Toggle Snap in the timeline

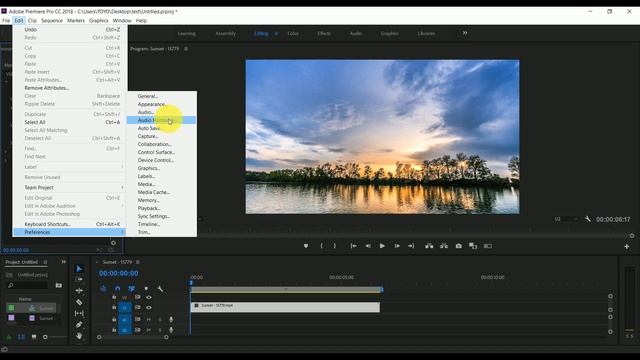pos(118,289)
